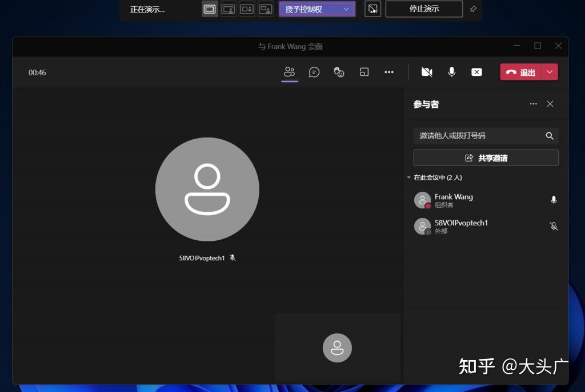Mute your microphone
The height and width of the screenshot is (392, 585).
click(x=452, y=72)
